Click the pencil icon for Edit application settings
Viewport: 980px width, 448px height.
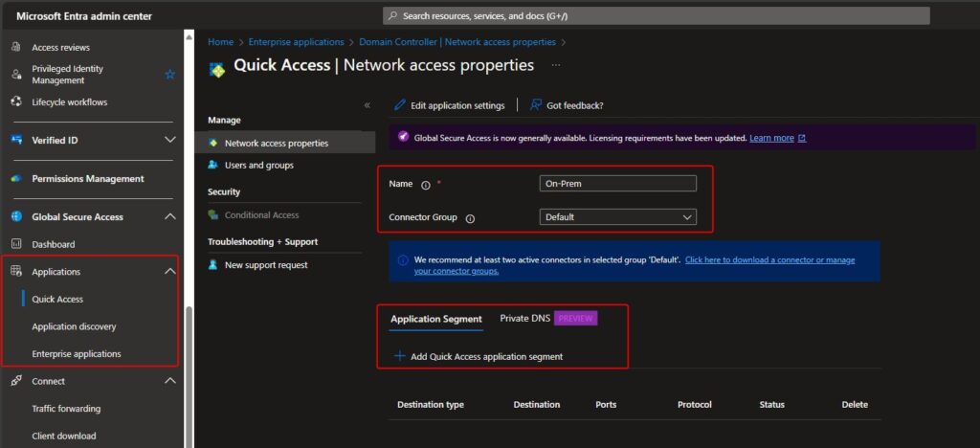point(400,105)
